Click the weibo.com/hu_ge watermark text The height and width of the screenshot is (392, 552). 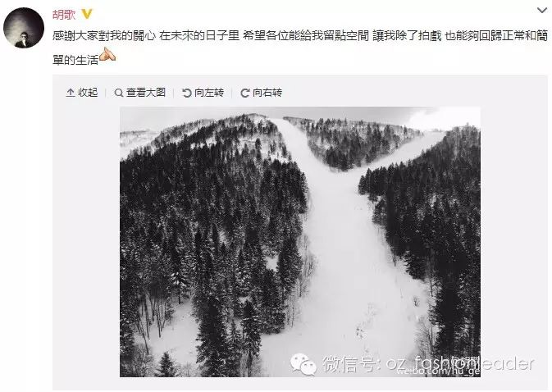(439, 370)
